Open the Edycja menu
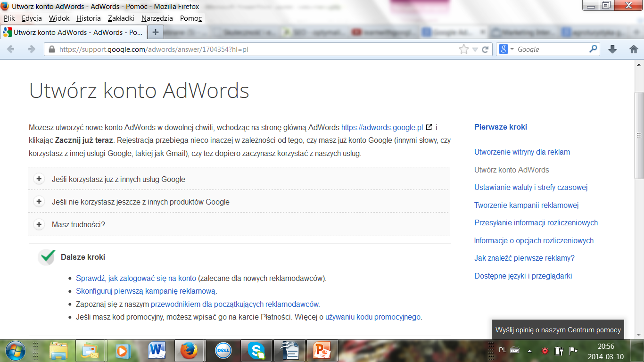 [x=32, y=18]
